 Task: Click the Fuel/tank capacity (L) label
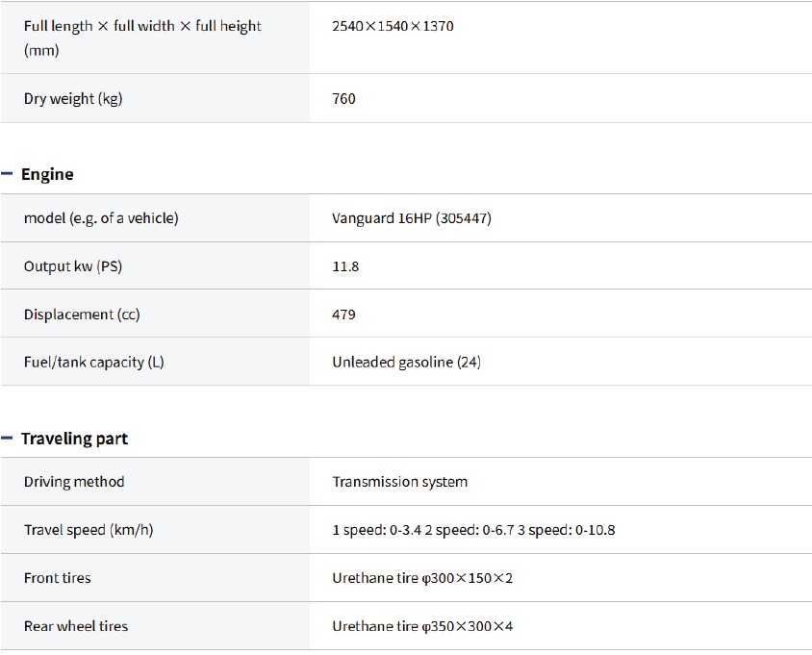click(94, 363)
